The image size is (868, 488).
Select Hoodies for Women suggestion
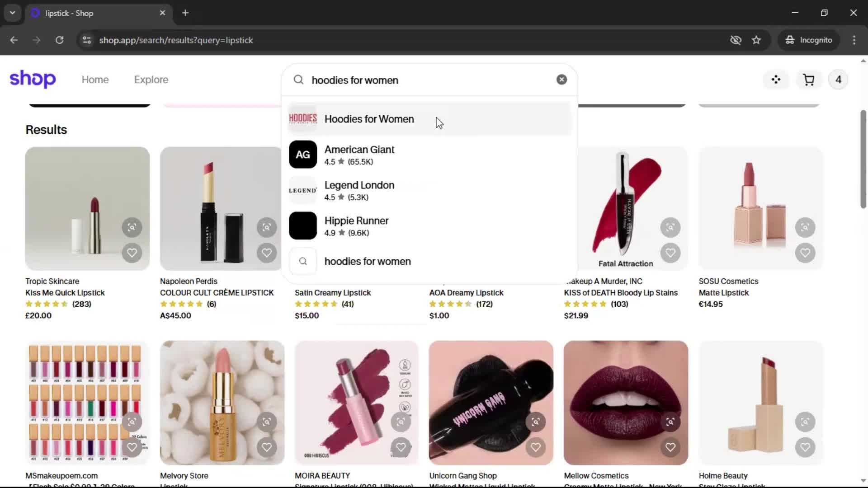coord(369,119)
